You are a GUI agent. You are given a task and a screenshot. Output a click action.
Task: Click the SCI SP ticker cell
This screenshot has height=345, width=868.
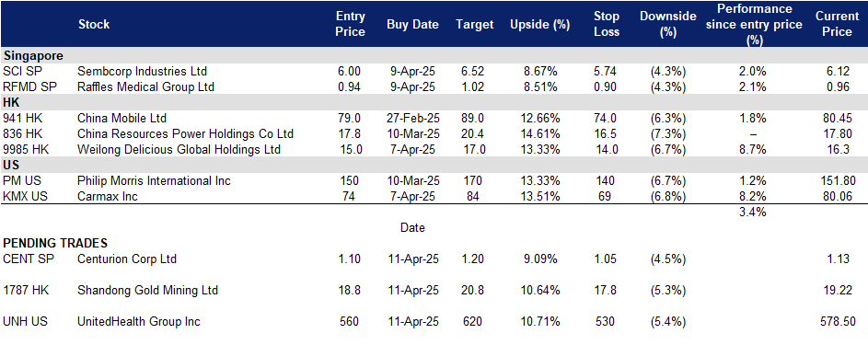point(20,72)
